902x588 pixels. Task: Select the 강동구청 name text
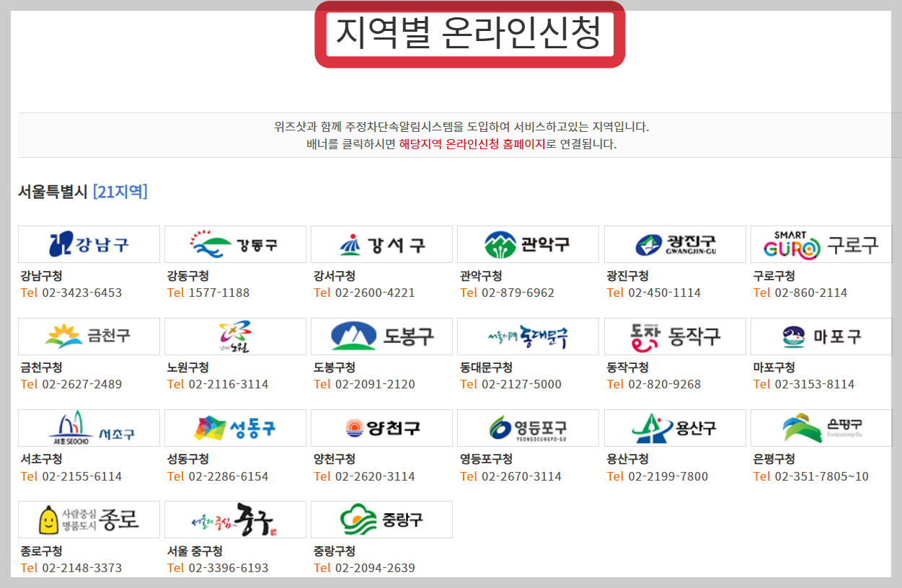click(188, 276)
